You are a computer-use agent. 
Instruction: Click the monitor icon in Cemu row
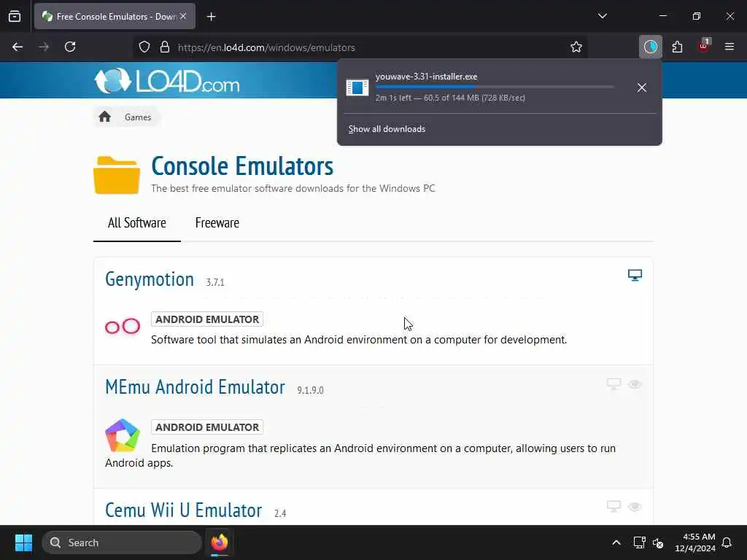pyautogui.click(x=614, y=506)
